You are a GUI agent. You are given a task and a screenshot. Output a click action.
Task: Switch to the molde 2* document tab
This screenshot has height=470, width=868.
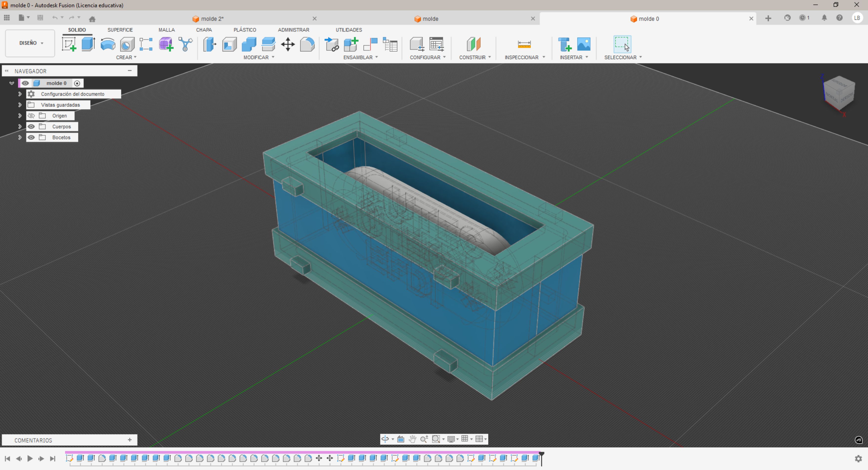(212, 19)
